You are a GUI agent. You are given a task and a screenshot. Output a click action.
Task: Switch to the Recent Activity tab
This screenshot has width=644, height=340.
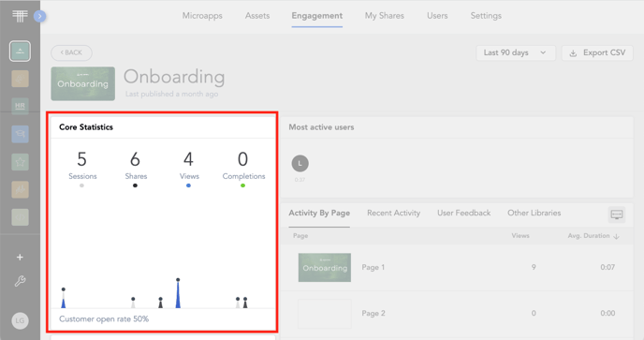point(393,213)
